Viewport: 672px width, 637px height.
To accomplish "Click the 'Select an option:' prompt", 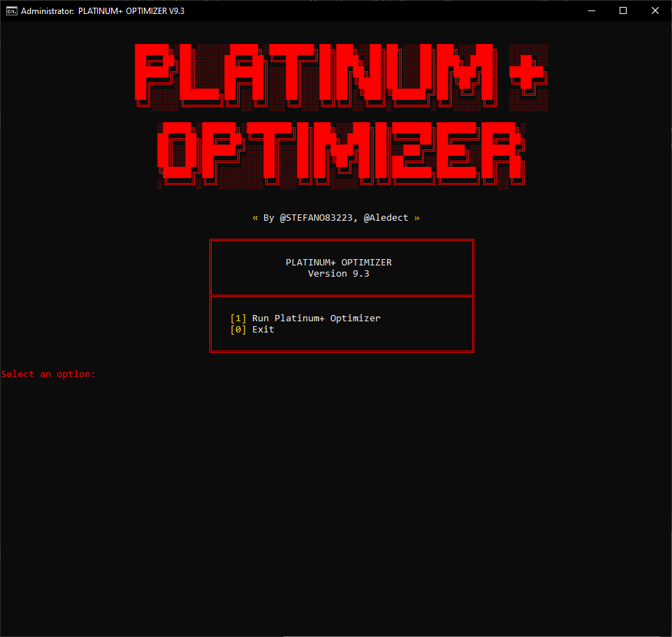I will [x=48, y=374].
